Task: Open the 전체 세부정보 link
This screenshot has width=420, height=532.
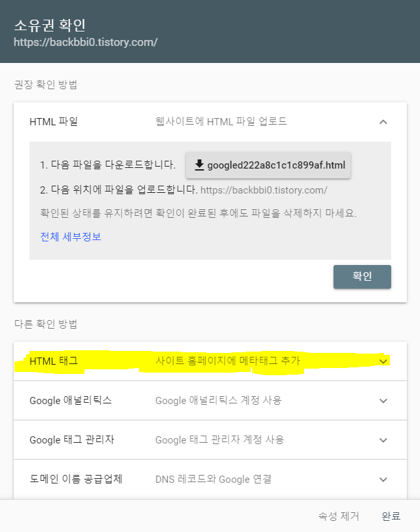Action: click(x=71, y=237)
